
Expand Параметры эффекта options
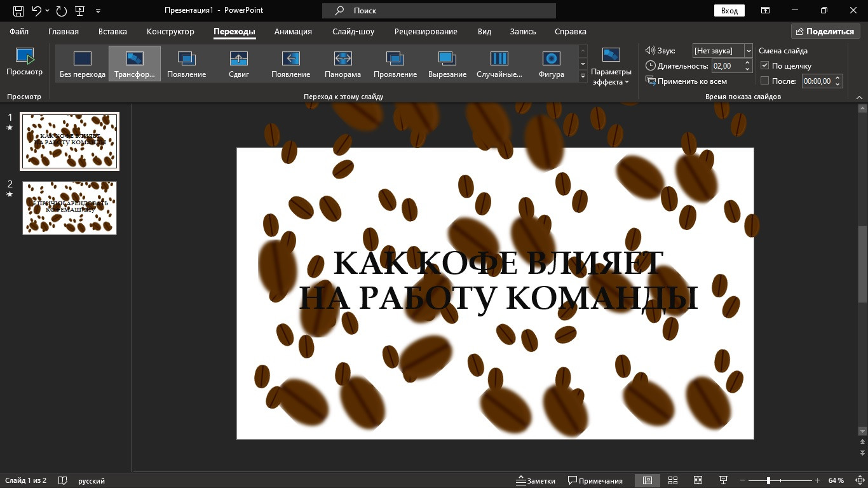tap(611, 67)
